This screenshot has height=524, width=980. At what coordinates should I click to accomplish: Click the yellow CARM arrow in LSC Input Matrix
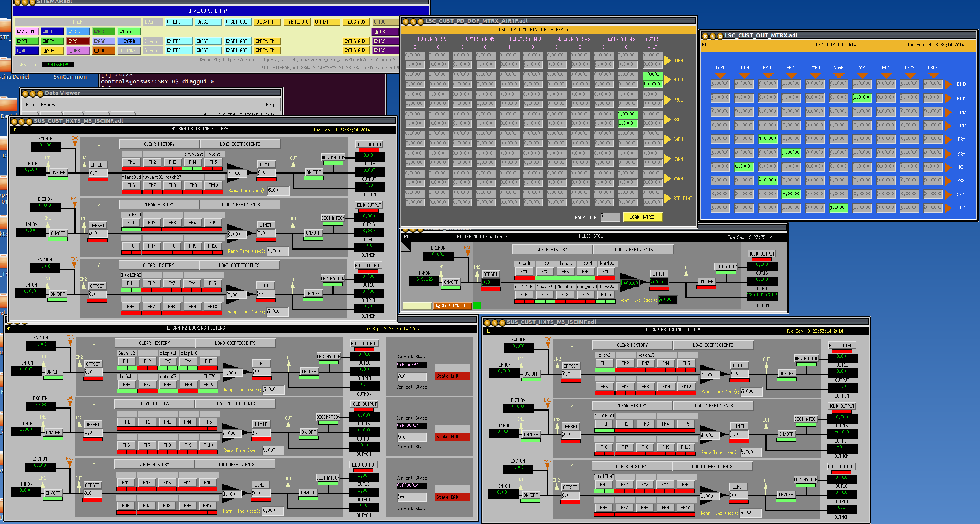668,139
